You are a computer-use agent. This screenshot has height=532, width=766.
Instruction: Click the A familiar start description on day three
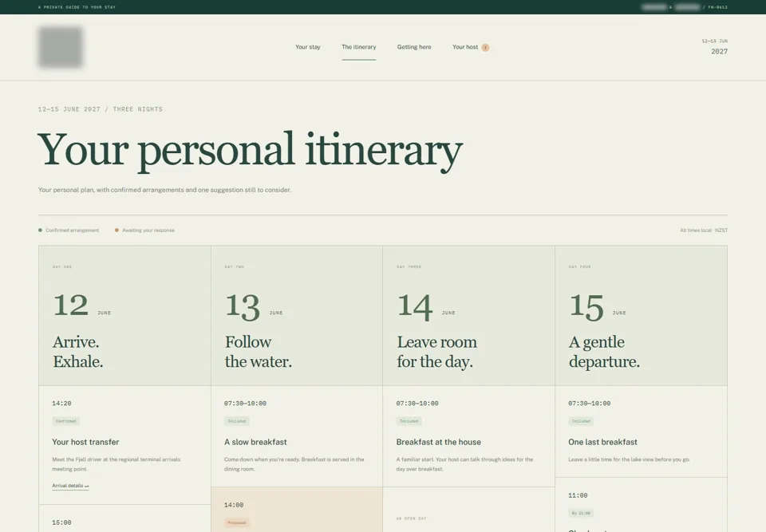pyautogui.click(x=464, y=464)
